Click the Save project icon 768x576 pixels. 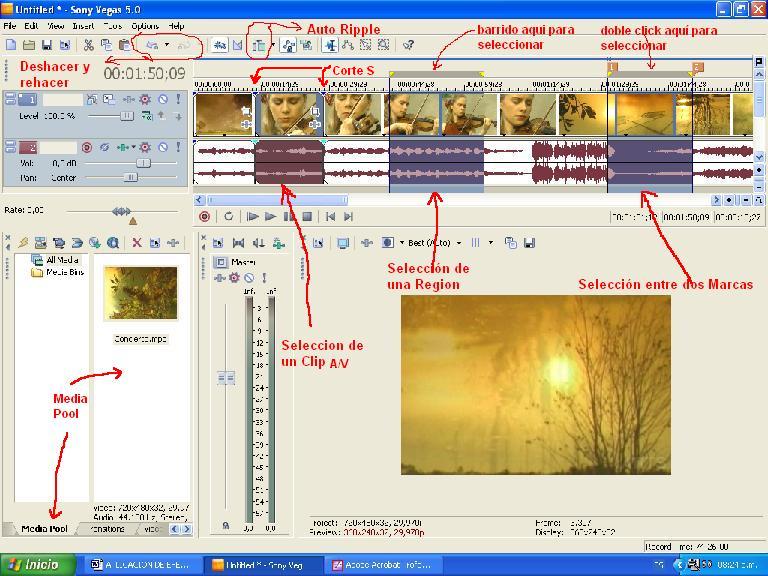pyautogui.click(x=47, y=45)
